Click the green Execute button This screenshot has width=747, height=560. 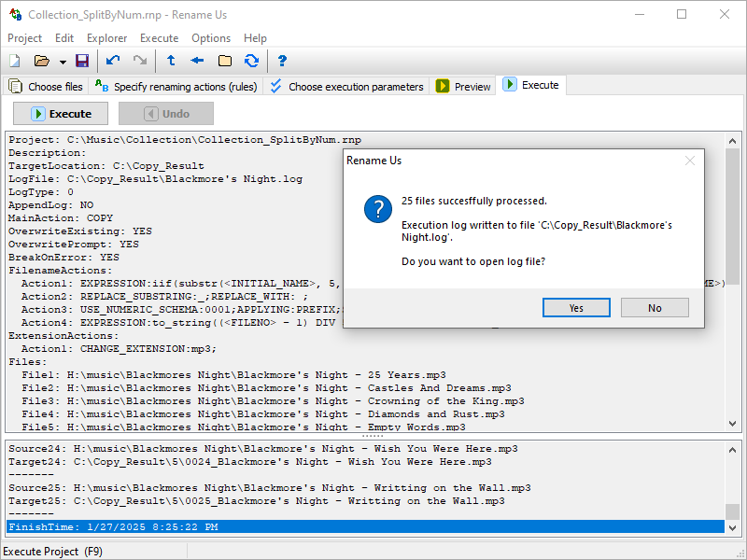point(61,114)
